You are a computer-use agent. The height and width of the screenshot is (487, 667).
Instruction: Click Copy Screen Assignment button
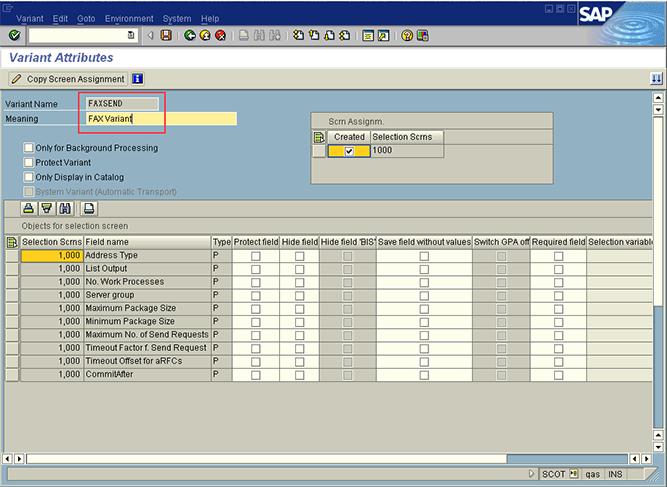pos(68,79)
